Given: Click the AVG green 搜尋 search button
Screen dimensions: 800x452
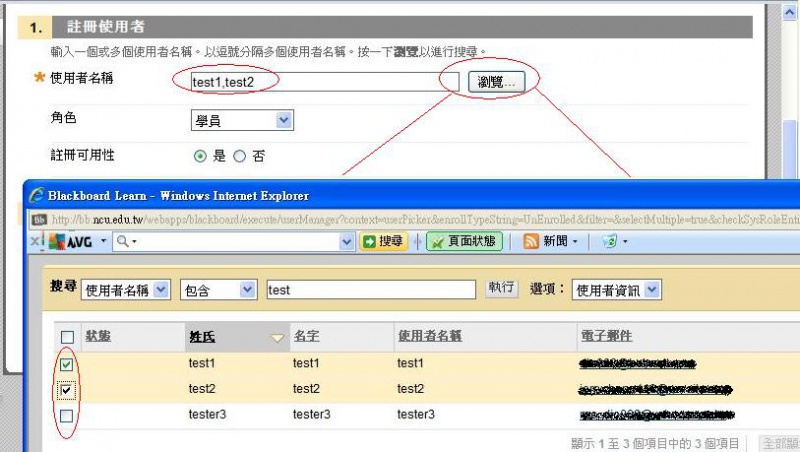Looking at the screenshot, I should pyautogui.click(x=384, y=241).
